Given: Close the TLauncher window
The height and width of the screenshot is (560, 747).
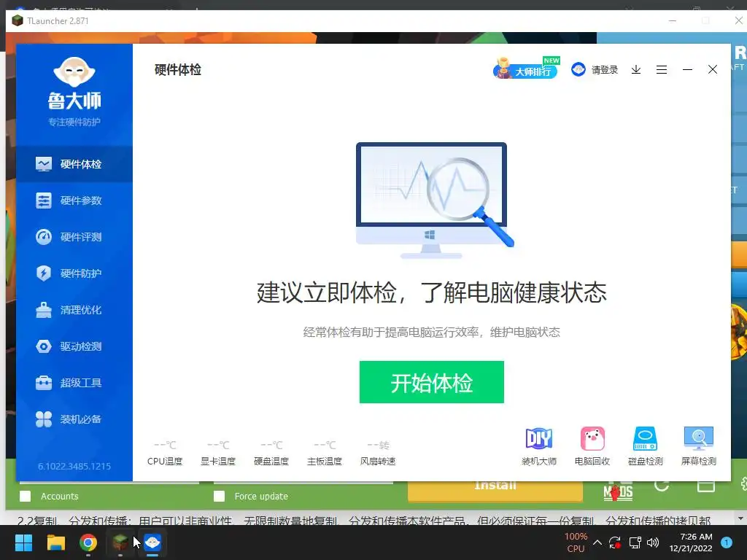Looking at the screenshot, I should 738,21.
